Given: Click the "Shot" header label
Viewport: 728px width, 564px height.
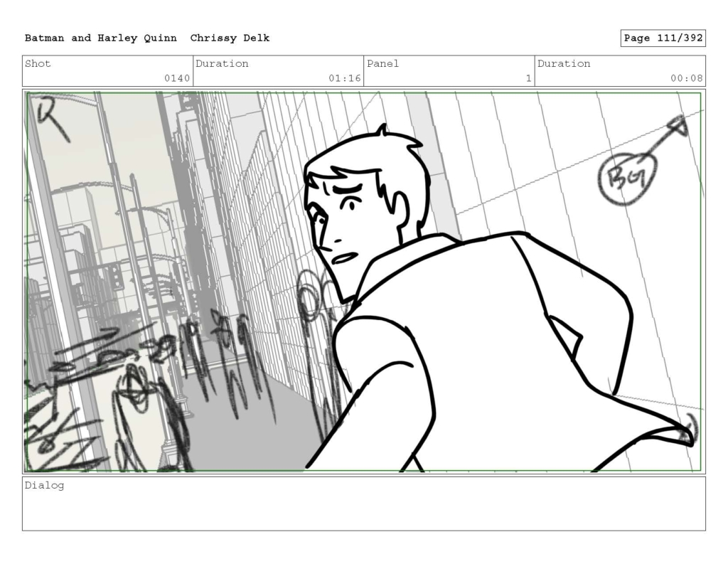Looking at the screenshot, I should pyautogui.click(x=38, y=63).
